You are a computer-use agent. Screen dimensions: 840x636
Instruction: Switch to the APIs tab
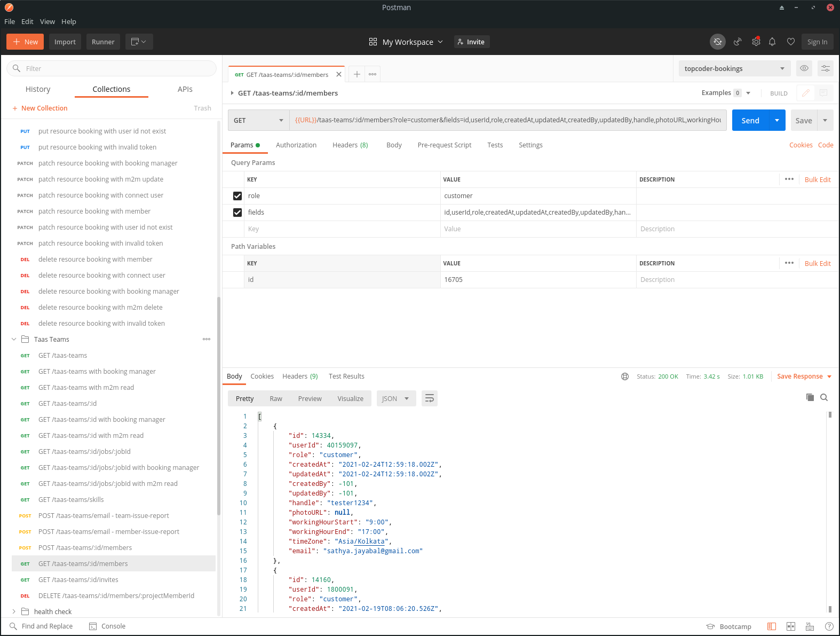(x=185, y=89)
